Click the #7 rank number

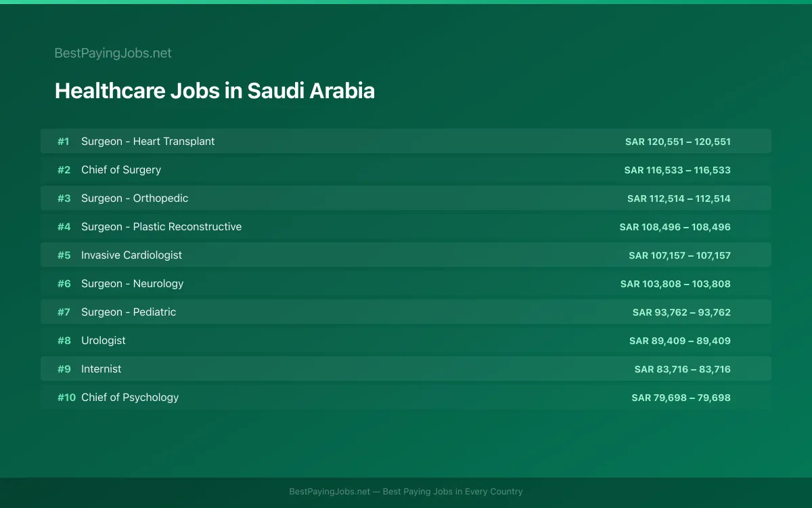point(64,312)
